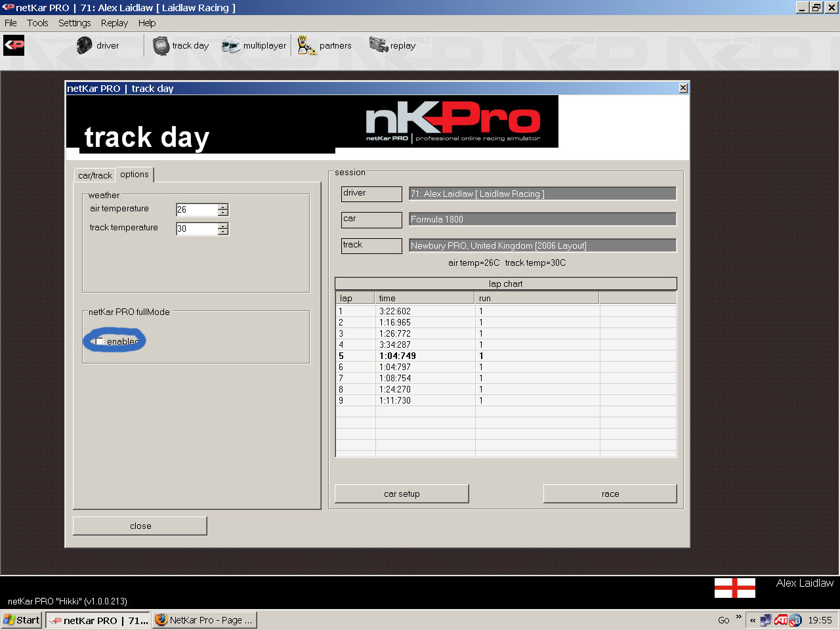Increase track temperature with the up arrow

click(x=223, y=226)
